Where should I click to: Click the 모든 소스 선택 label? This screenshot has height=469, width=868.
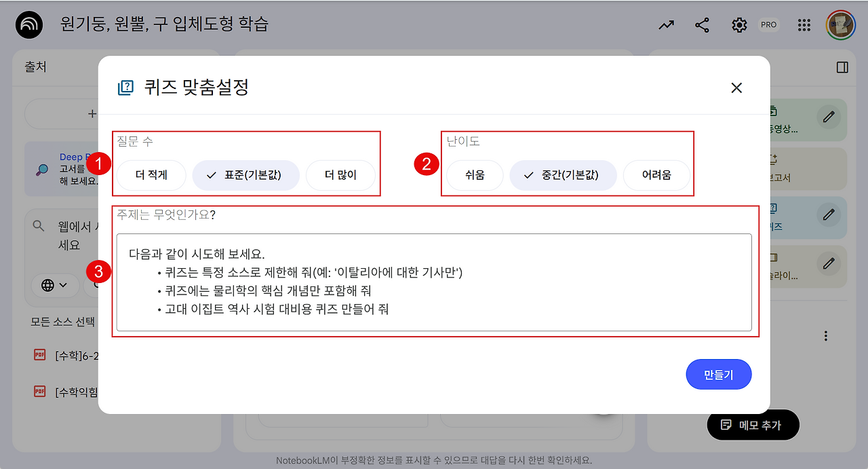62,322
